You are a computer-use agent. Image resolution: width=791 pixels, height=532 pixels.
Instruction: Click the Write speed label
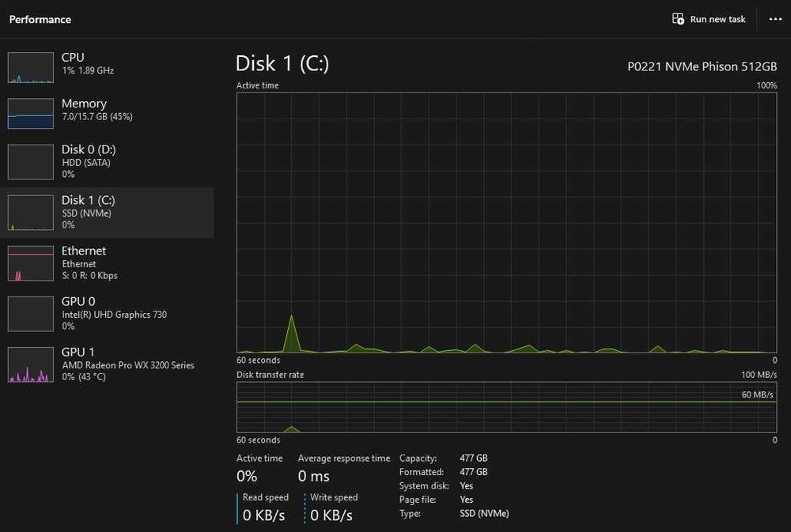334,497
